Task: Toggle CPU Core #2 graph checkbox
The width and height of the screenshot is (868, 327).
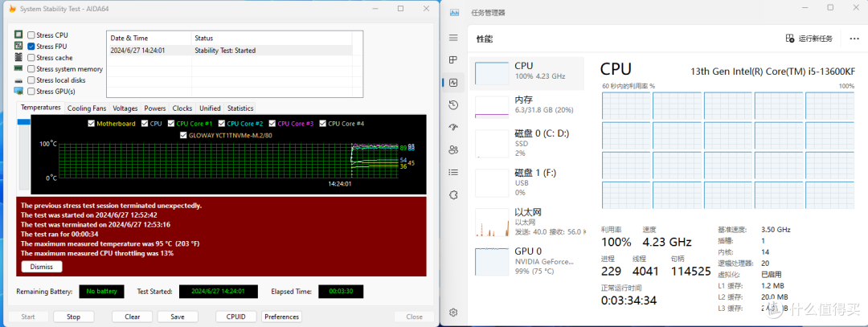Action: click(222, 124)
